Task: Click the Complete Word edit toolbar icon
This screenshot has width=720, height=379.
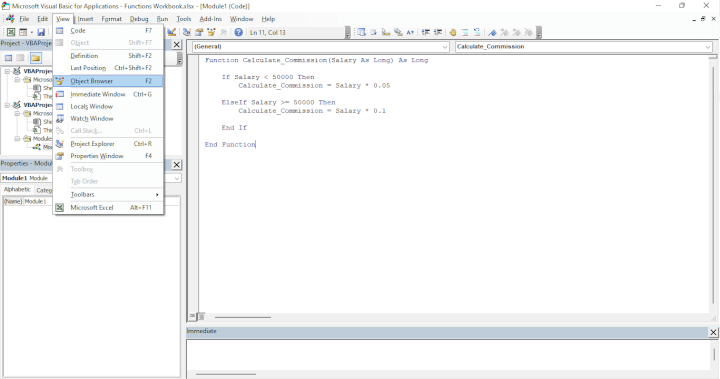Action: [x=410, y=32]
